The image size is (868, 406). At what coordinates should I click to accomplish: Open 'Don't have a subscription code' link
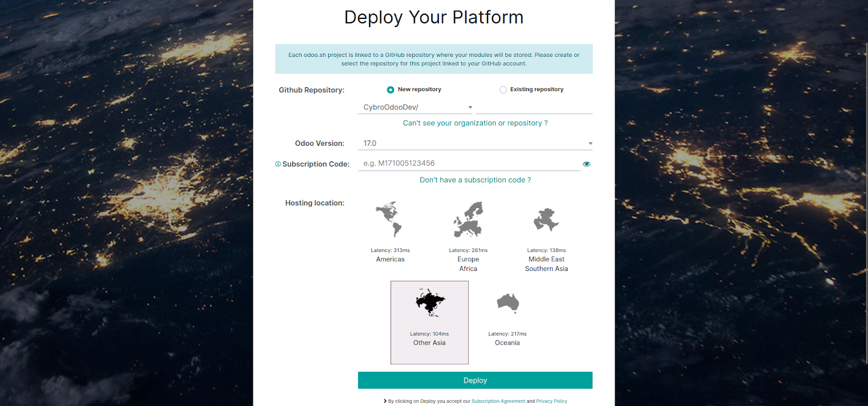pos(475,180)
